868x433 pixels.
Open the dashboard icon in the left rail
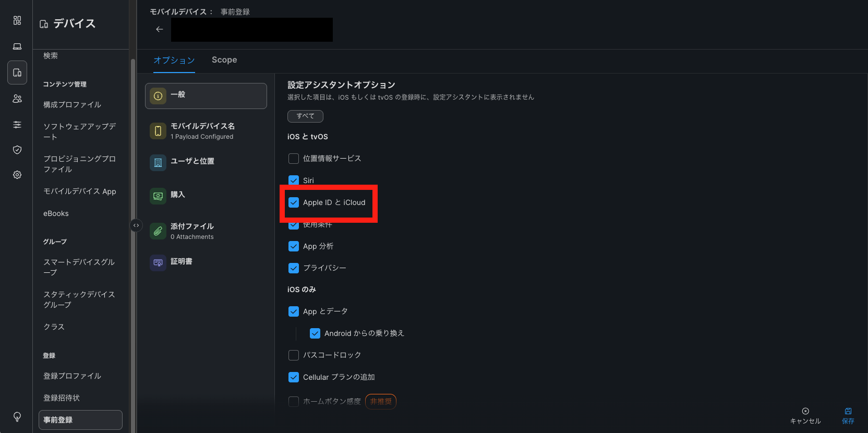(17, 20)
